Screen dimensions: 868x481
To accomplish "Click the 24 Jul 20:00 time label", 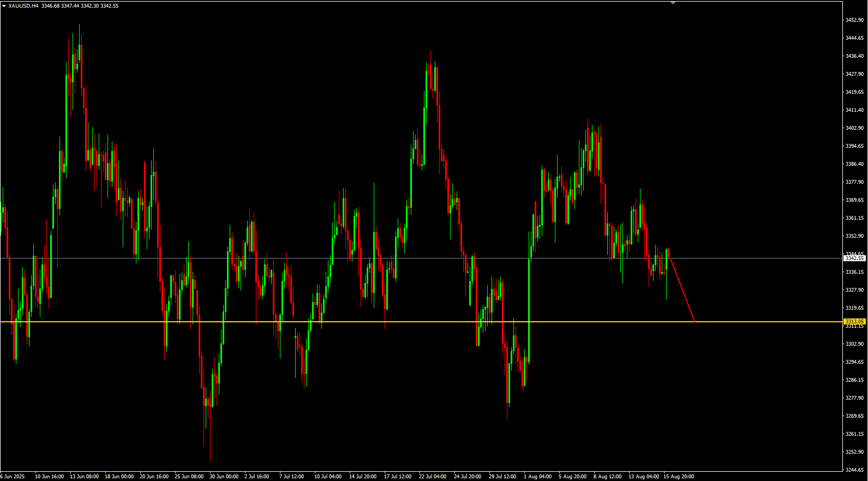I will click(x=468, y=477).
